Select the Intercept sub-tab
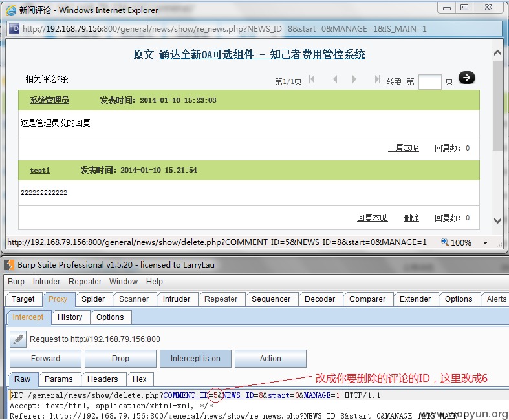The image size is (509, 420). click(28, 317)
